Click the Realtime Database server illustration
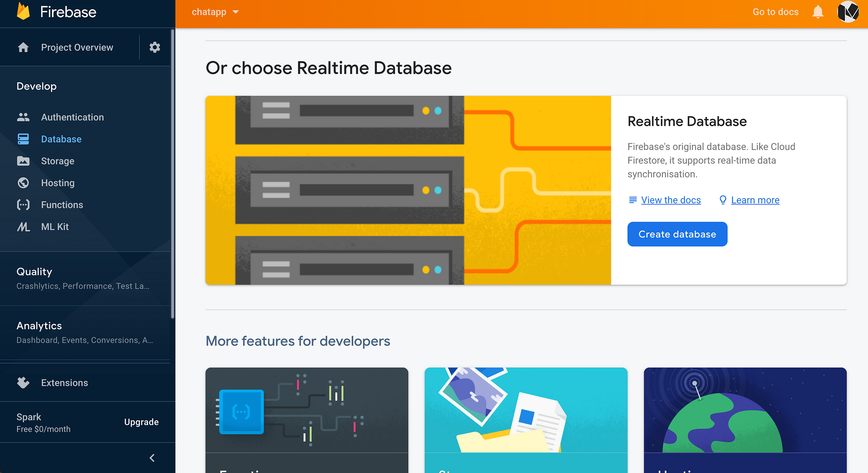This screenshot has height=473, width=868. pos(408,190)
